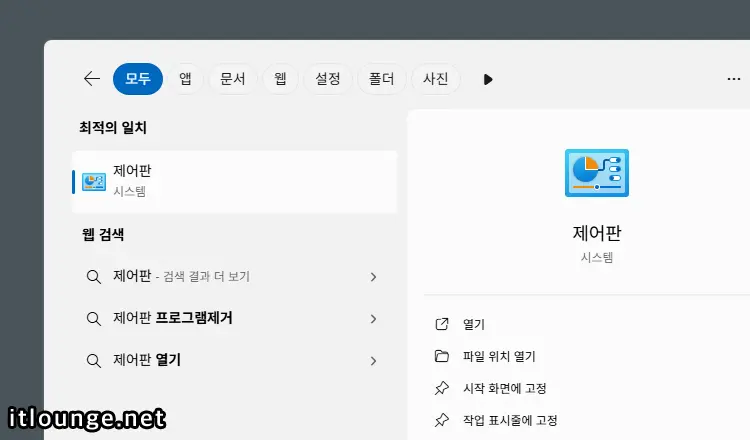Click the folder icon beside 파일 위치 열기

442,356
